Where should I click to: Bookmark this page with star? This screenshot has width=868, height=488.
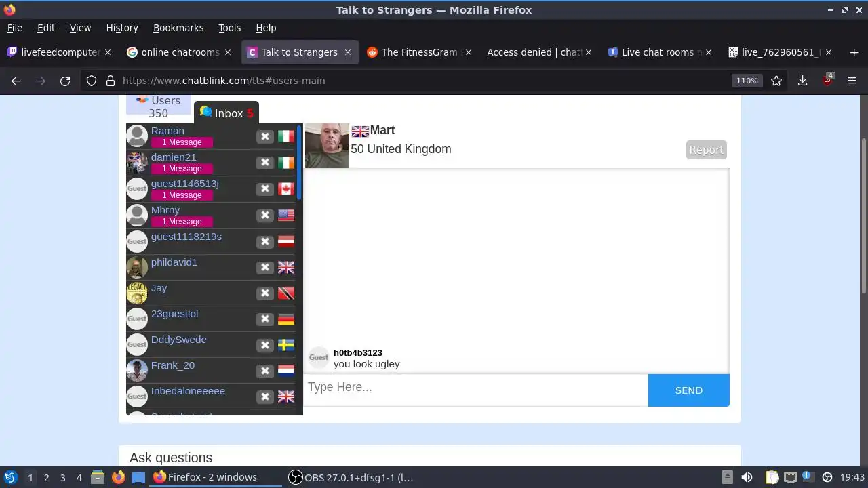click(776, 81)
